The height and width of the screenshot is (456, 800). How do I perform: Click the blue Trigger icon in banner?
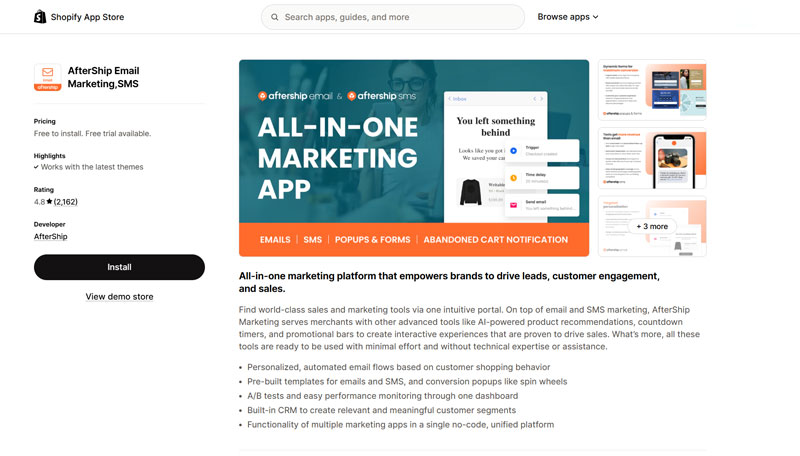point(513,151)
